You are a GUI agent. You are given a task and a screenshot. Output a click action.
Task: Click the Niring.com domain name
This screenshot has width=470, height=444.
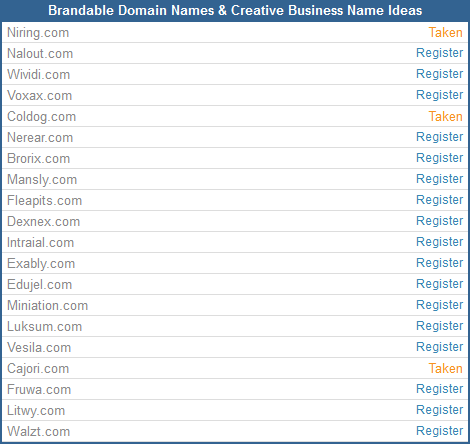pos(38,33)
